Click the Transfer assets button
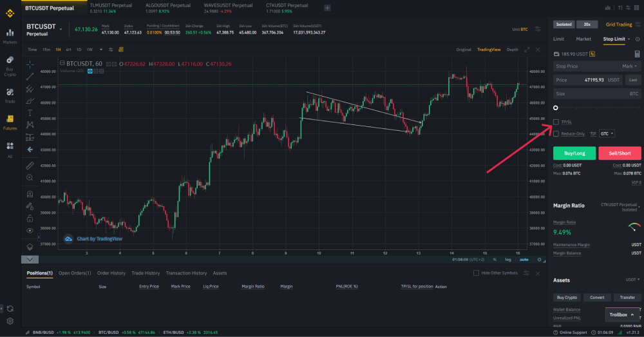Viewport: 644px width, 337px height. pos(627,297)
